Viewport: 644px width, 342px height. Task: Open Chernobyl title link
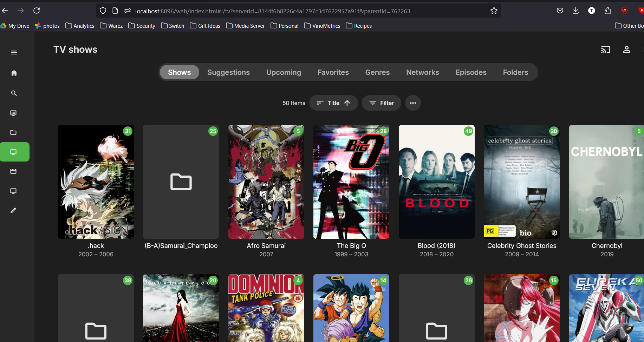coord(607,246)
